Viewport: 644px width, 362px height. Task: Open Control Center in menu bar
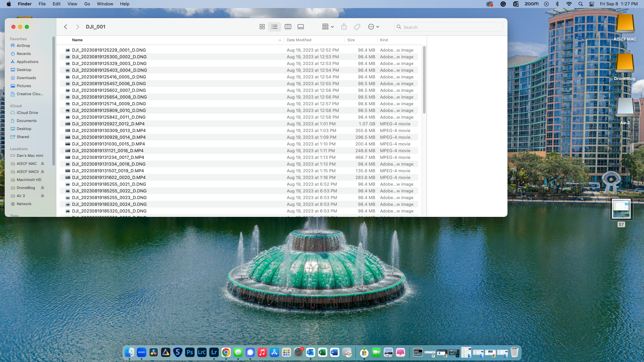click(592, 4)
